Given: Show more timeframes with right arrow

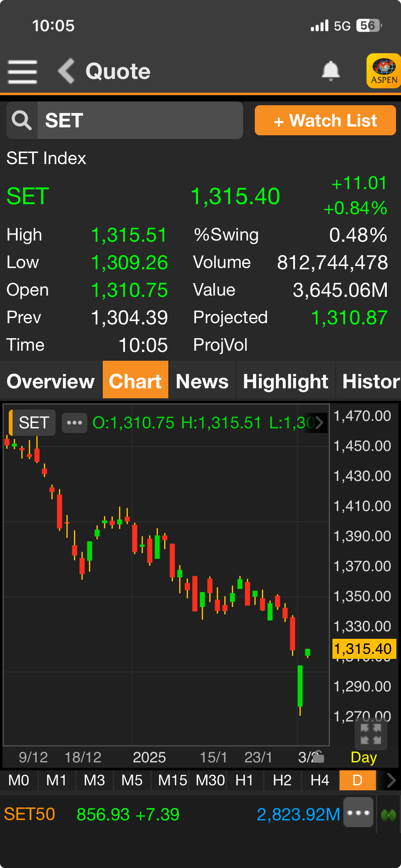Looking at the screenshot, I should pos(391,780).
